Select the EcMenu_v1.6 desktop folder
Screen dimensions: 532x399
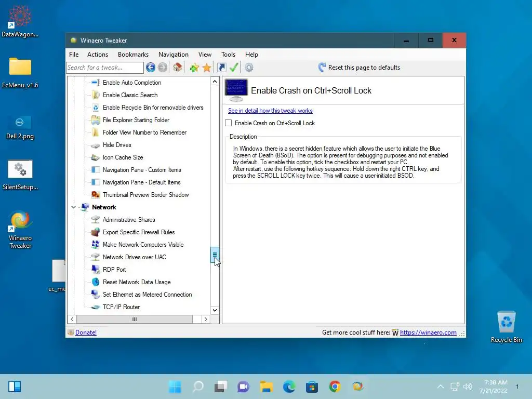pyautogui.click(x=20, y=72)
